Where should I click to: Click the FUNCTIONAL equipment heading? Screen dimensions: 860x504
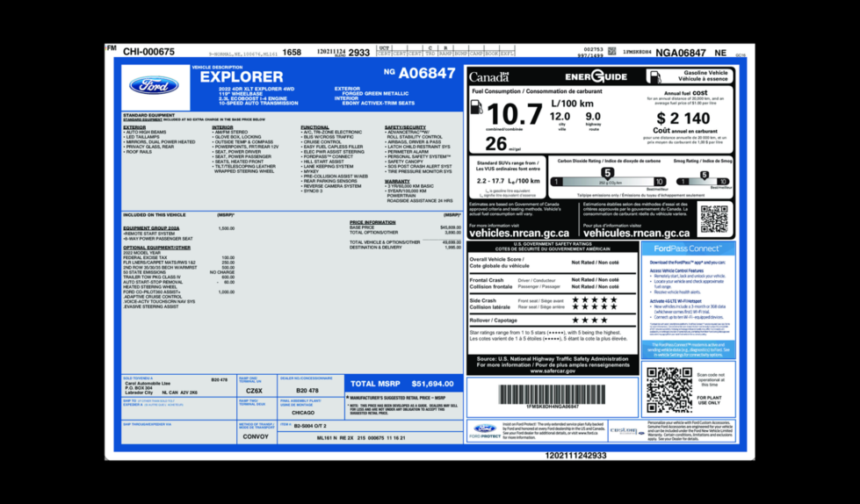coord(314,127)
